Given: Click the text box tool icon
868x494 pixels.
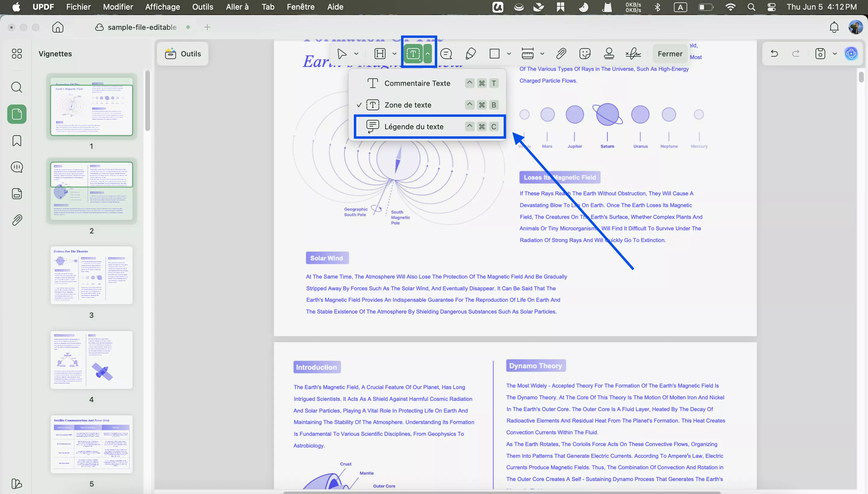Looking at the screenshot, I should click(413, 54).
